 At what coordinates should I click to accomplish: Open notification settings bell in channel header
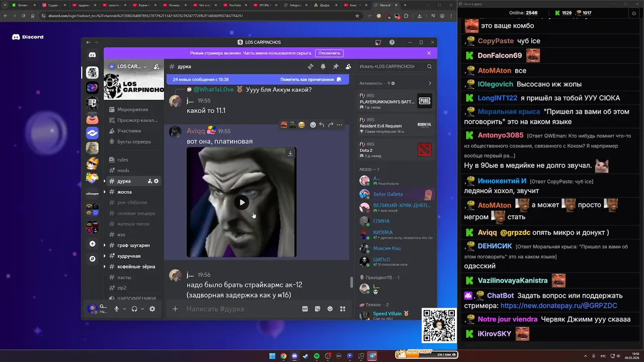[323, 66]
